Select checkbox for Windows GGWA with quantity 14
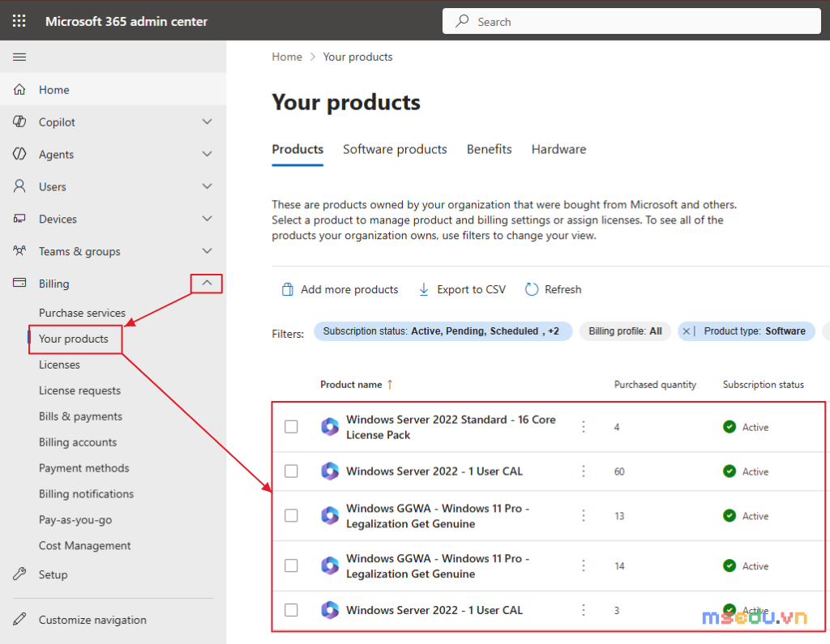 [291, 565]
